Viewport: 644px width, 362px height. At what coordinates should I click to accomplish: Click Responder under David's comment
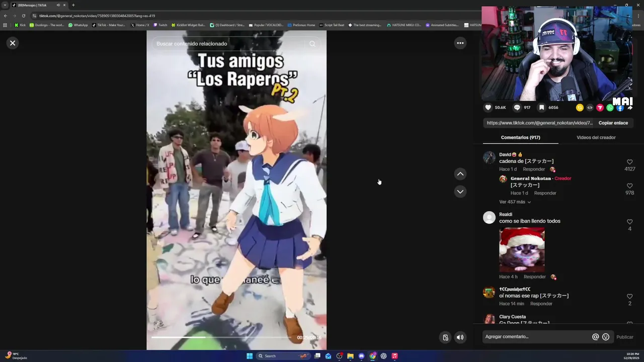coord(534,169)
